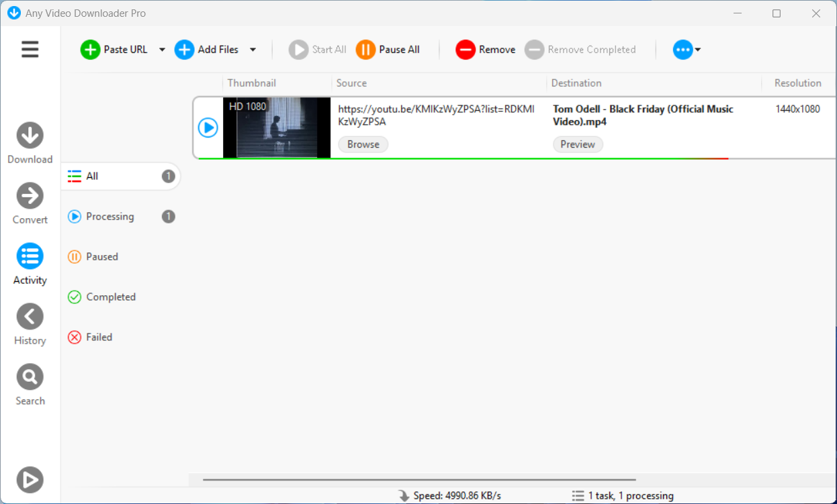Viewport: 837px width, 504px height.
Task: Click the Browse button under source URL
Action: click(x=363, y=144)
